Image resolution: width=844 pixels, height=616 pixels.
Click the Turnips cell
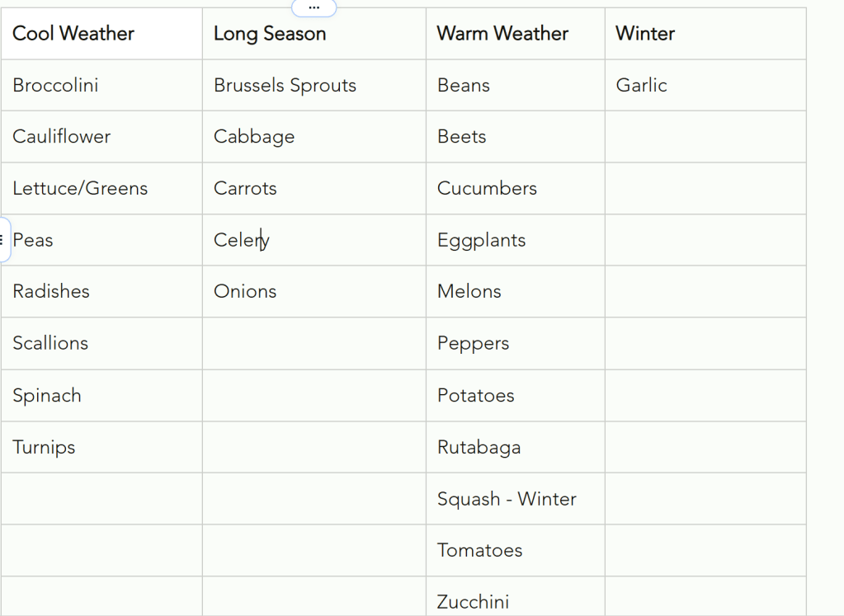[x=44, y=447]
